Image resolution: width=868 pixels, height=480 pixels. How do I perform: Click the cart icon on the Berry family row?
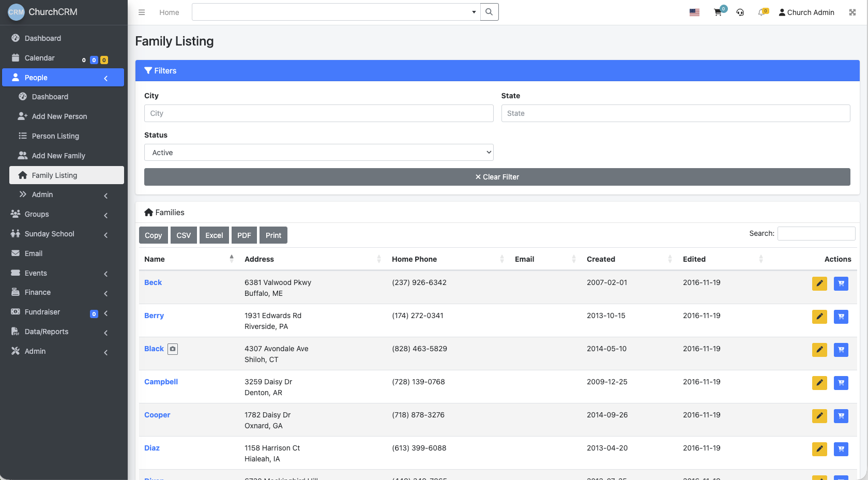[841, 317]
